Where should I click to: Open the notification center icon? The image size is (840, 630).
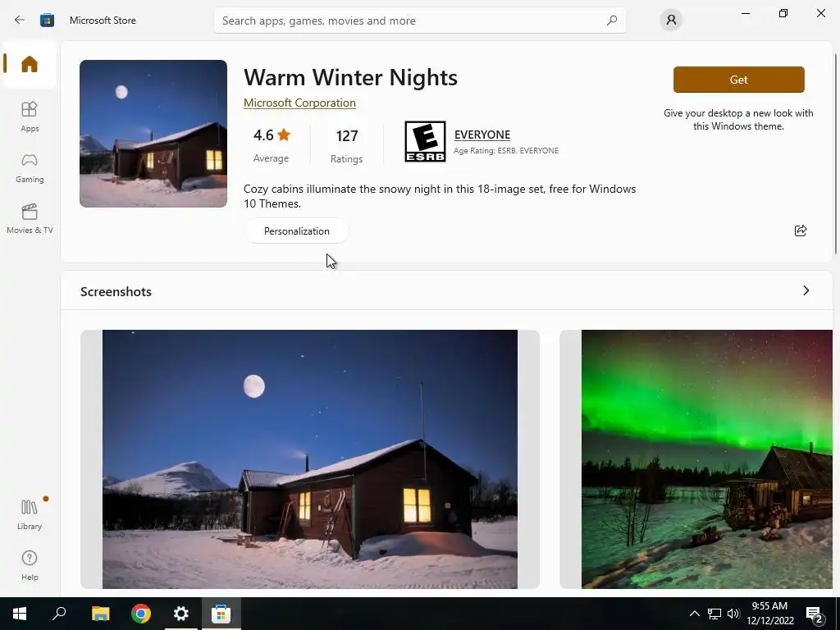(815, 615)
